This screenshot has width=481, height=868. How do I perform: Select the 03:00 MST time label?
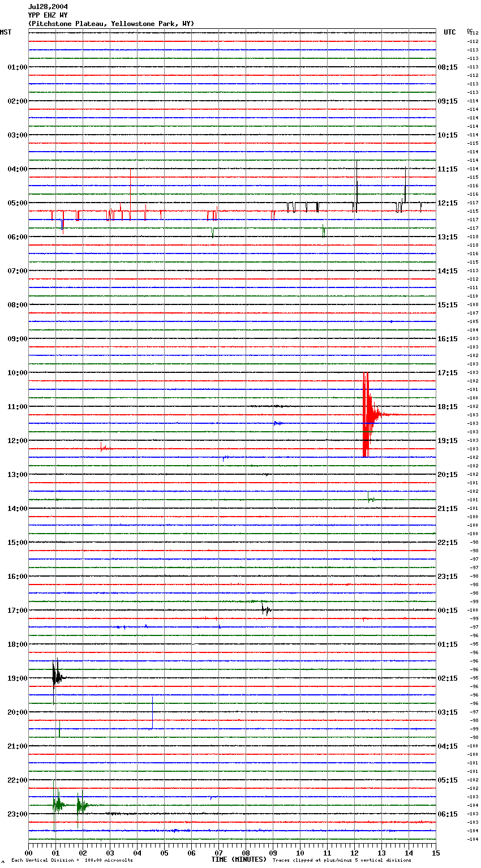tap(17, 135)
